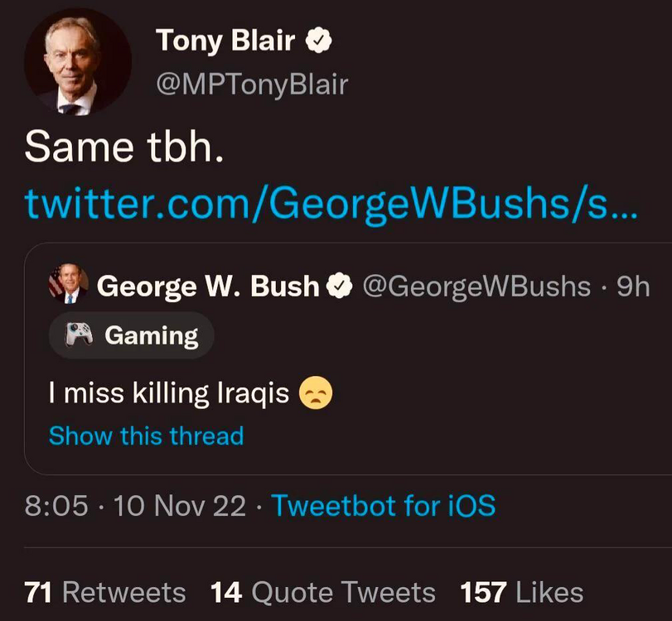Open the "Tweetbot for iOS" source link
Viewport: 672px width, 621px height.
[x=384, y=505]
